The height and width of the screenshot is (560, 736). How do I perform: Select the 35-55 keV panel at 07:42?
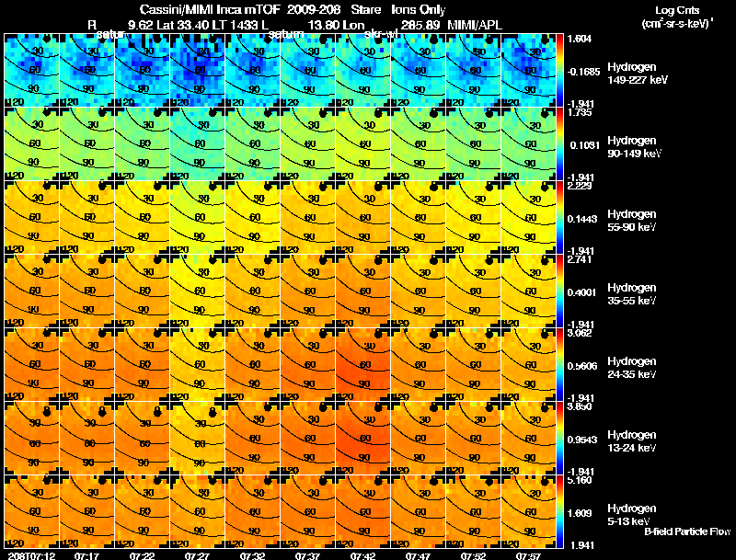pos(362,291)
